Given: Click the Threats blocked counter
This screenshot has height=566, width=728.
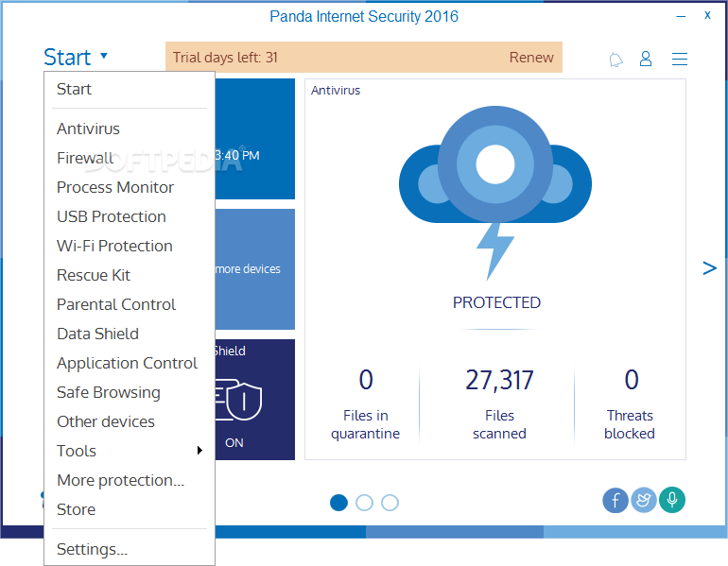Looking at the screenshot, I should pyautogui.click(x=630, y=403).
